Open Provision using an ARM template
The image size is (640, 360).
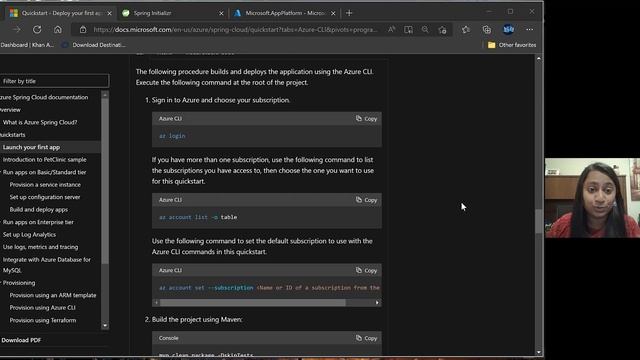coord(53,295)
